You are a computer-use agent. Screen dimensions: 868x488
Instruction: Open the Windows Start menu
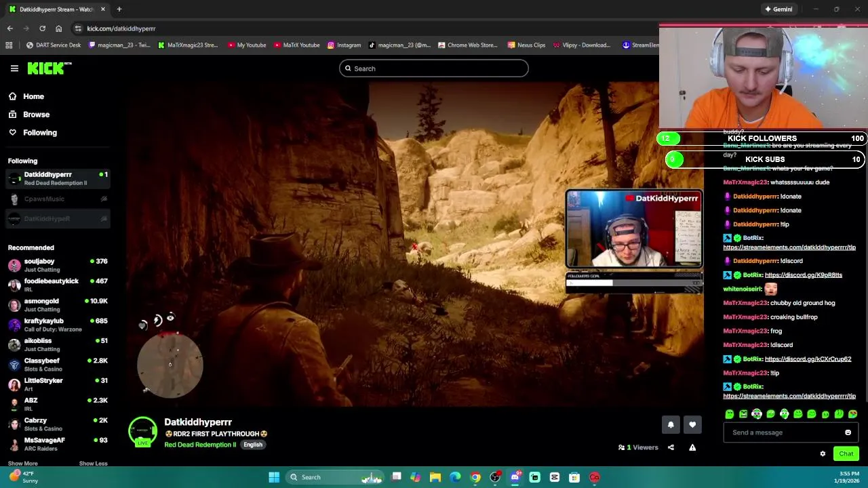pos(274,477)
